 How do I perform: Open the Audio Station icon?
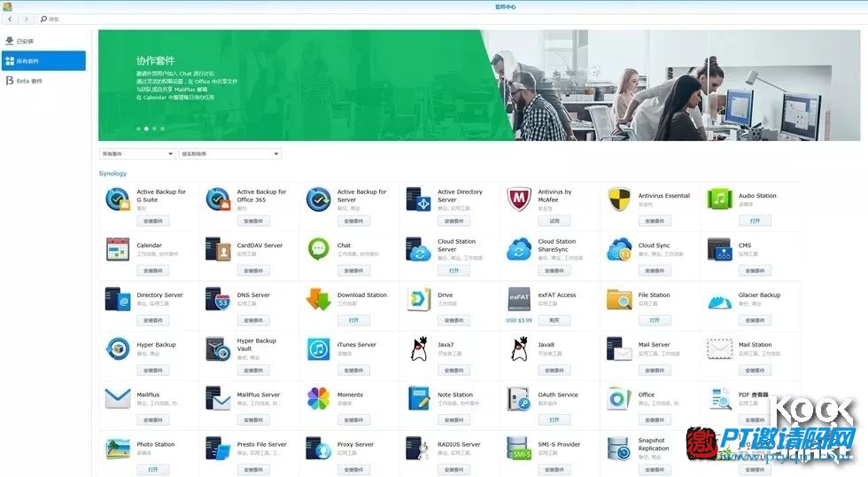pos(719,199)
